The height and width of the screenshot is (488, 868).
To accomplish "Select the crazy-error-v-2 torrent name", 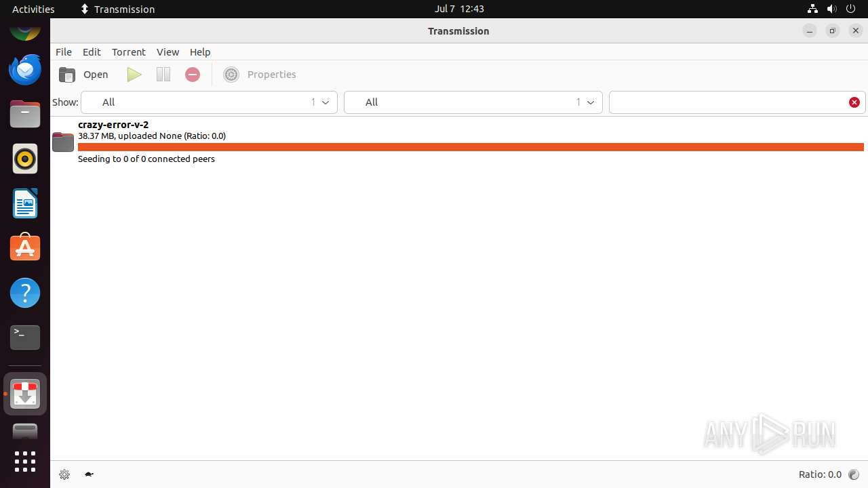I will click(113, 125).
